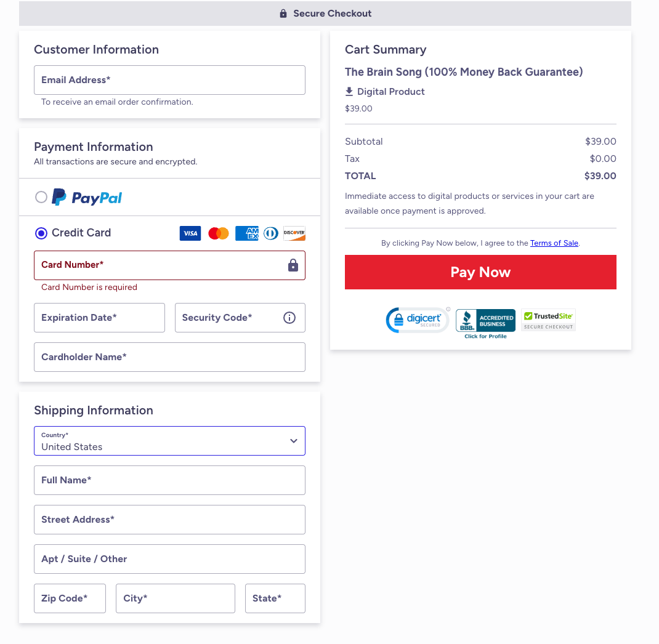
Task: Click the Mastercard logo icon
Action: pos(219,233)
